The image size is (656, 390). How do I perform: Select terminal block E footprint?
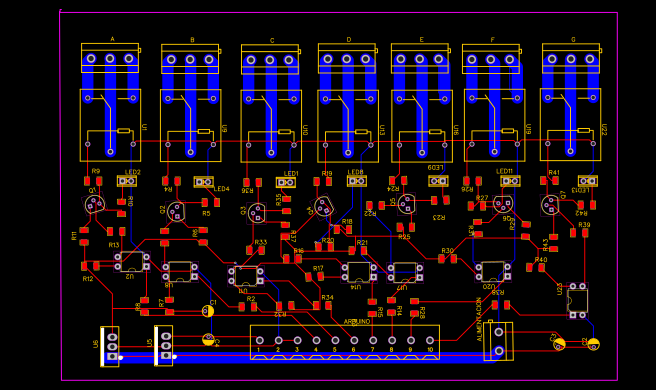coord(420,59)
